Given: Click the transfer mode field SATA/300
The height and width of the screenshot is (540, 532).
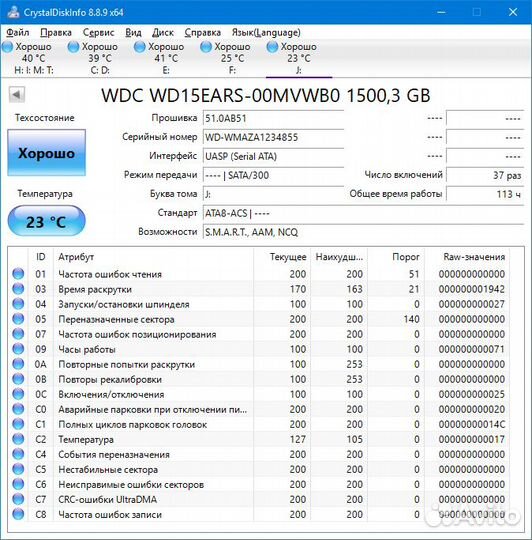Looking at the screenshot, I should coord(273,175).
